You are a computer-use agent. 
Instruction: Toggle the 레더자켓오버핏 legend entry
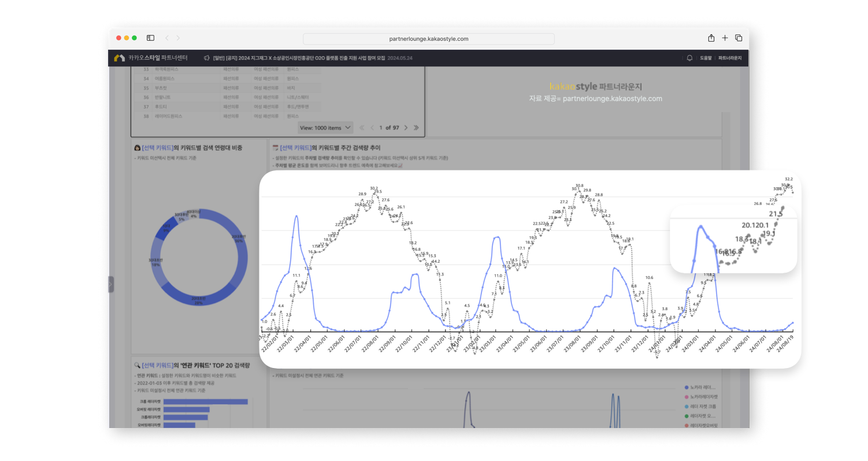tap(701, 426)
